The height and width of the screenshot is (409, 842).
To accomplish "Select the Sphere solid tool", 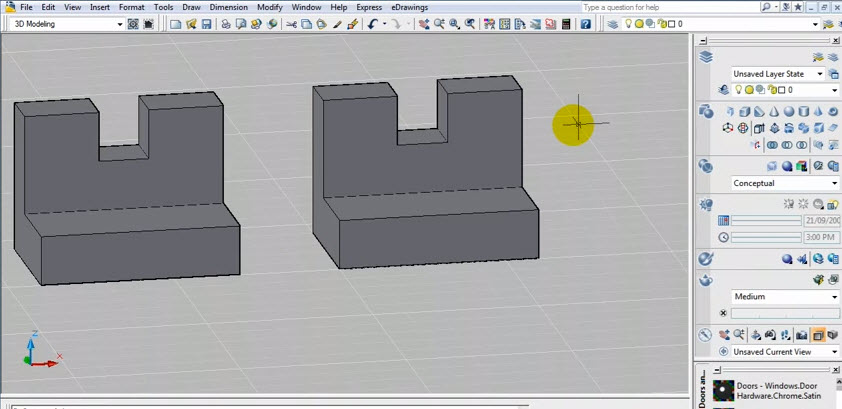I will pyautogui.click(x=789, y=112).
